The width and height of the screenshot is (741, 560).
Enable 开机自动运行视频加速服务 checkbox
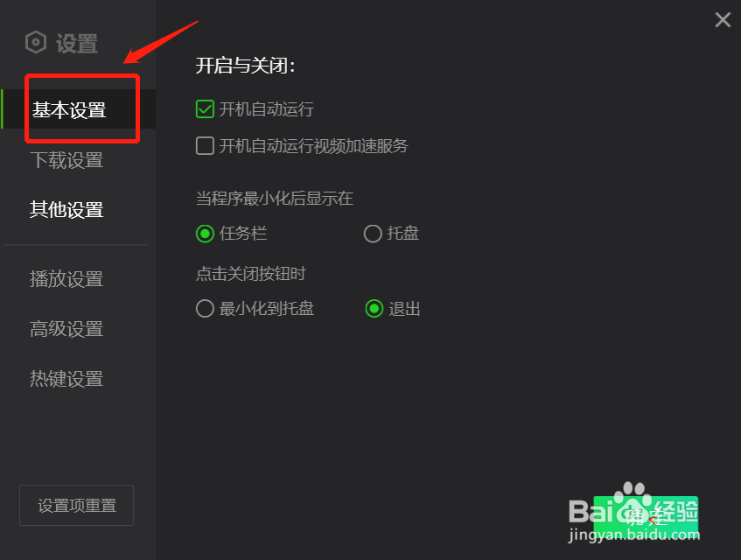(x=205, y=145)
